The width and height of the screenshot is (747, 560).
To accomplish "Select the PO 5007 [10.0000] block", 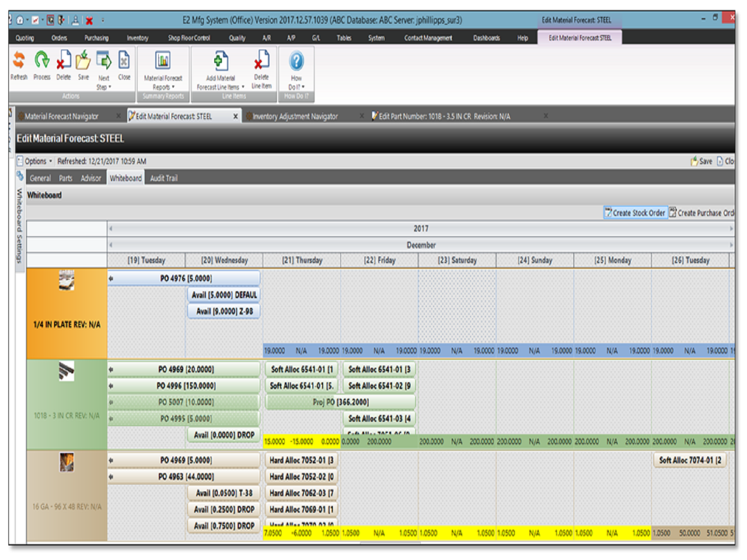I will pos(184,402).
